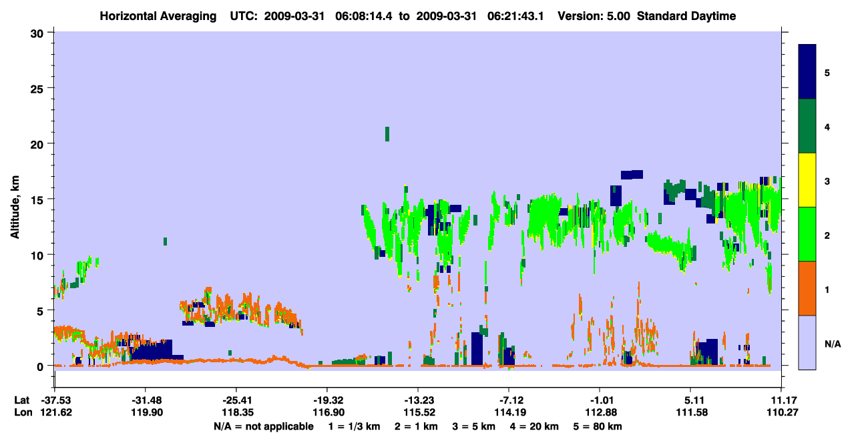Click 'Standard Daytime' in the title

(686, 16)
